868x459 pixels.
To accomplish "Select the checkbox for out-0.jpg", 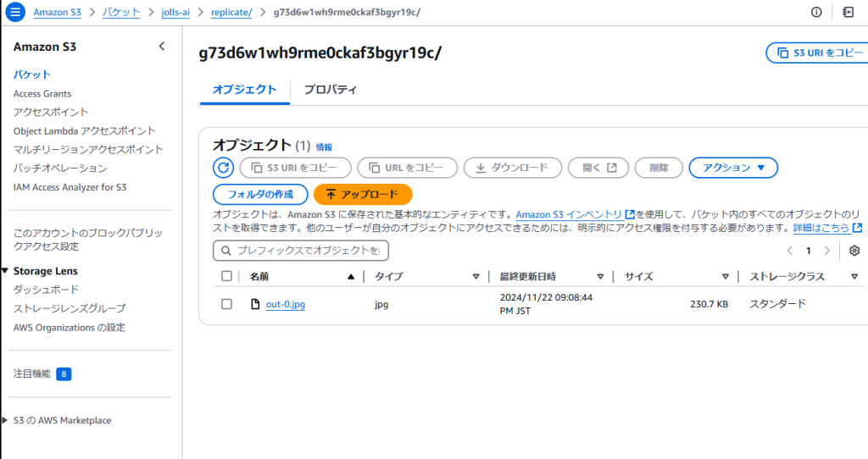I will tap(226, 304).
